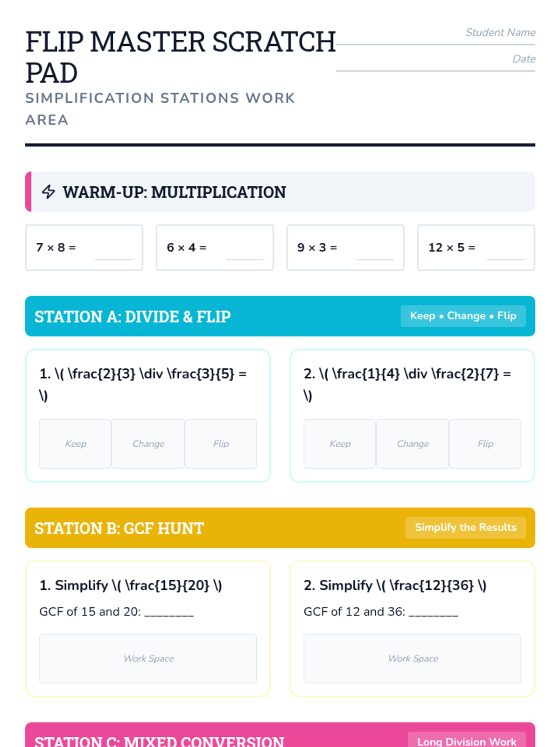Click the Keep box in Station A problem 1
The width and height of the screenshot is (560, 747).
(x=75, y=444)
